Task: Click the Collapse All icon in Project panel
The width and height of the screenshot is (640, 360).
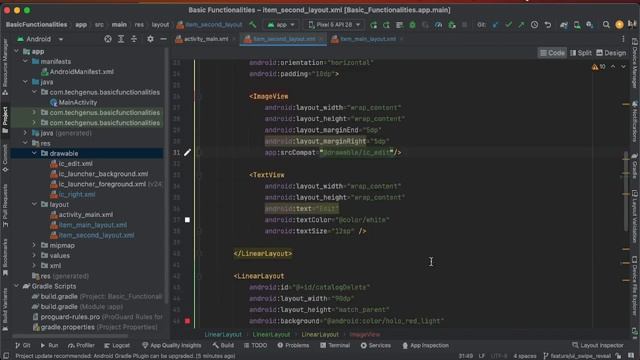Action: [134, 39]
